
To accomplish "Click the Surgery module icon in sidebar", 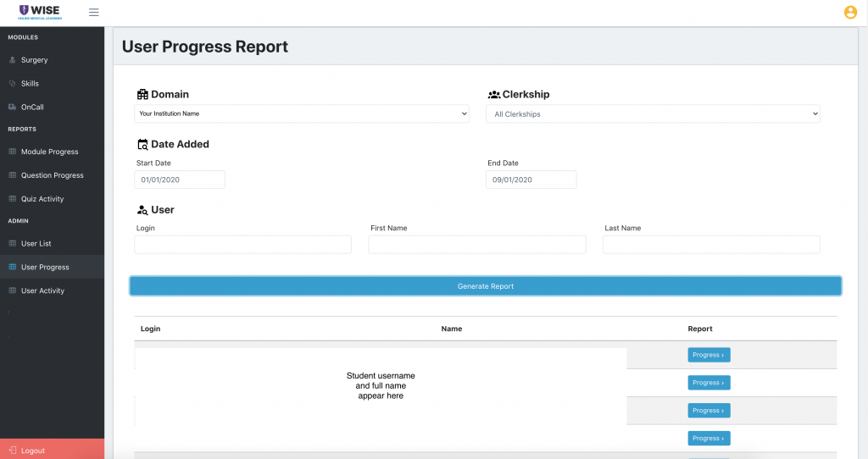I will point(12,60).
